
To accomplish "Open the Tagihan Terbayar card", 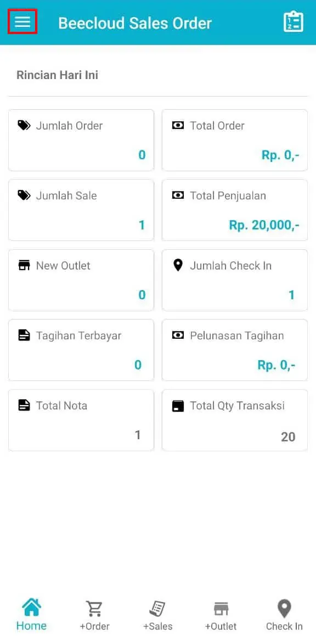I will coord(81,350).
